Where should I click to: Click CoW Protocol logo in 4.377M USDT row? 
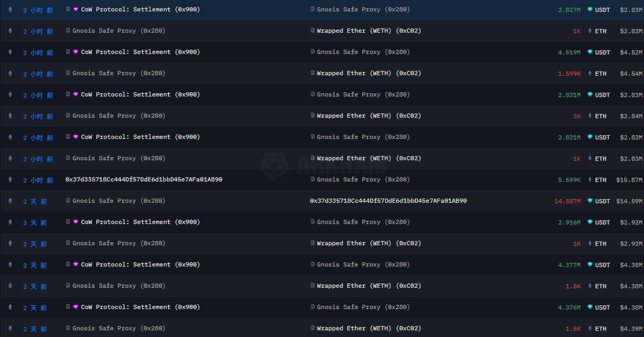click(x=76, y=265)
